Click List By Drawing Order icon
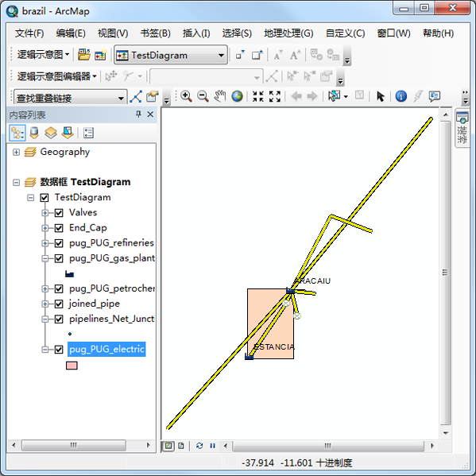 point(17,133)
